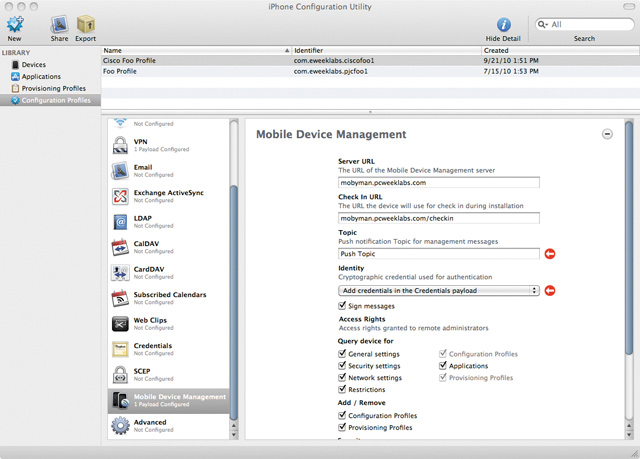The image size is (640, 459).
Task: Sort profiles by the Created column
Action: 560,50
